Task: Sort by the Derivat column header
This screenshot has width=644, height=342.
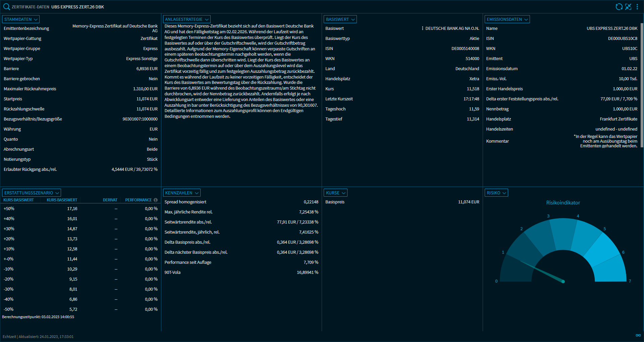Action: pyautogui.click(x=110, y=200)
